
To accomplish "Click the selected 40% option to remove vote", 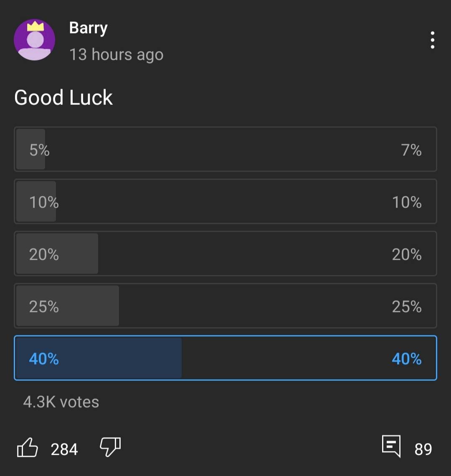I will tap(225, 358).
